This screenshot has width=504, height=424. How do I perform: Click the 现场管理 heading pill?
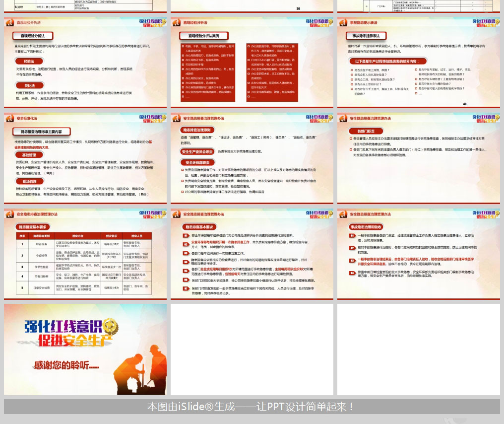32,182
